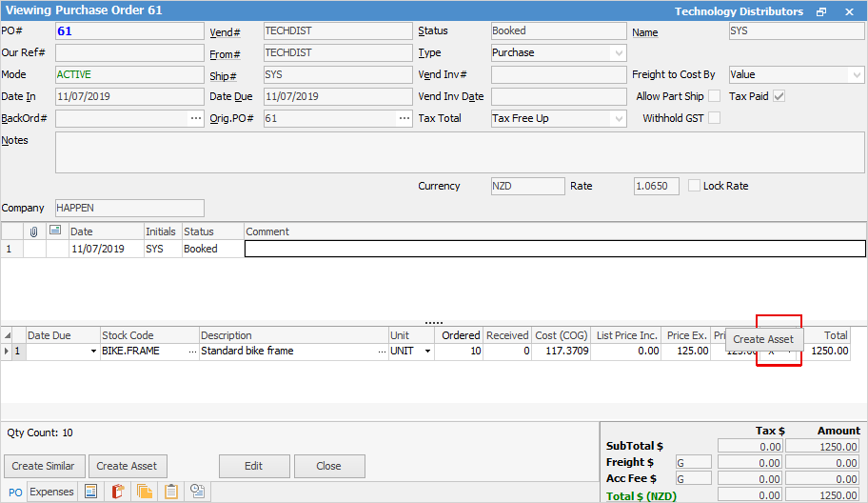Click the Acc Fee $ tax code field
Image resolution: width=868 pixels, height=503 pixels.
point(694,478)
